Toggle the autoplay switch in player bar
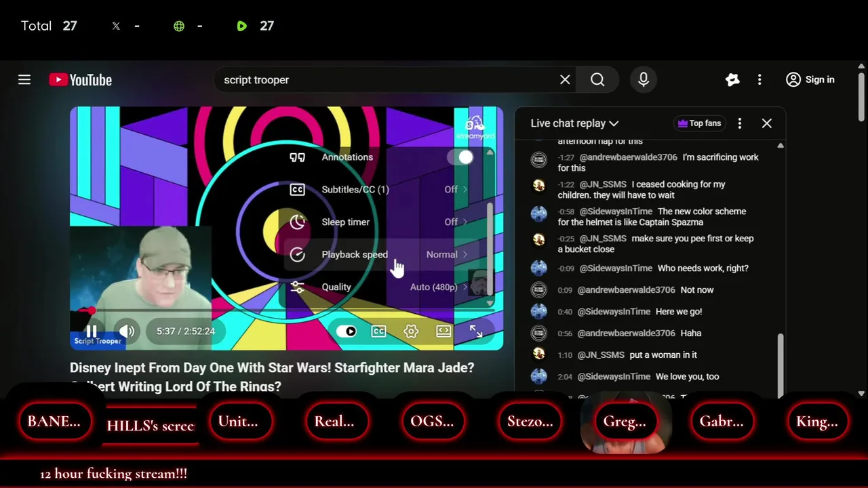 (347, 331)
